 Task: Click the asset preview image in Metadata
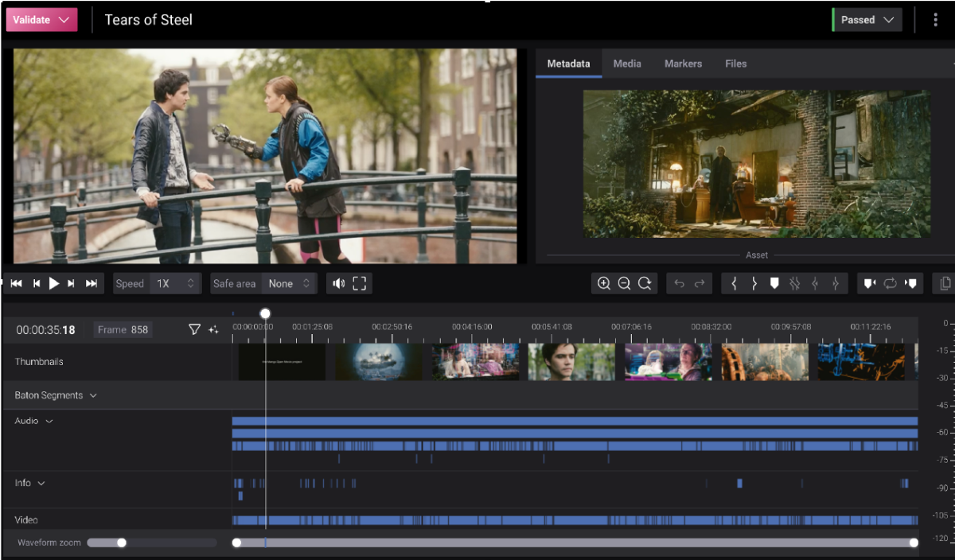(757, 164)
